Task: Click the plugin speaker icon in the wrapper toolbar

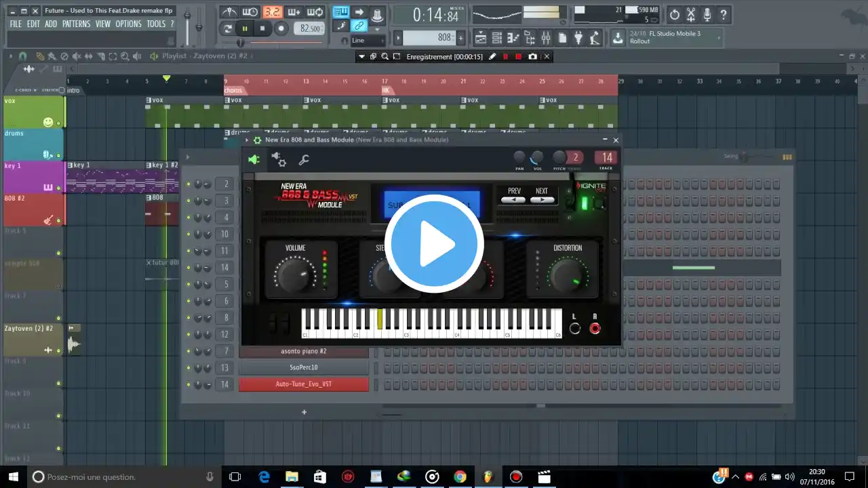Action: [x=254, y=160]
